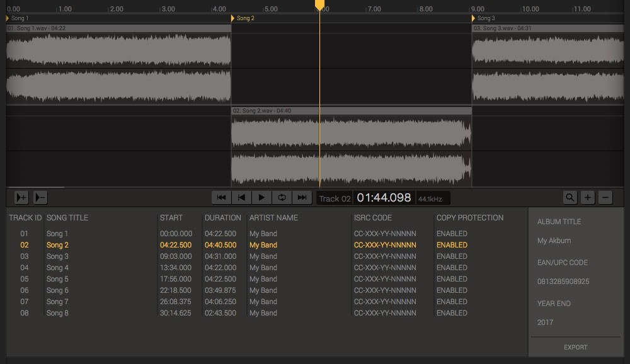Select the highlighted Song 2 title in the list
630x364 pixels.
point(57,245)
